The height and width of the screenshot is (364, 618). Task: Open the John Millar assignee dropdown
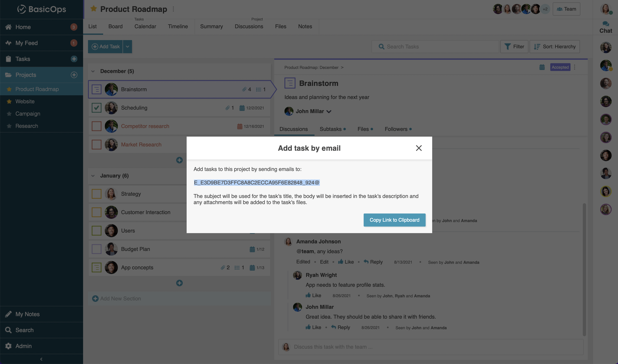[x=329, y=111]
